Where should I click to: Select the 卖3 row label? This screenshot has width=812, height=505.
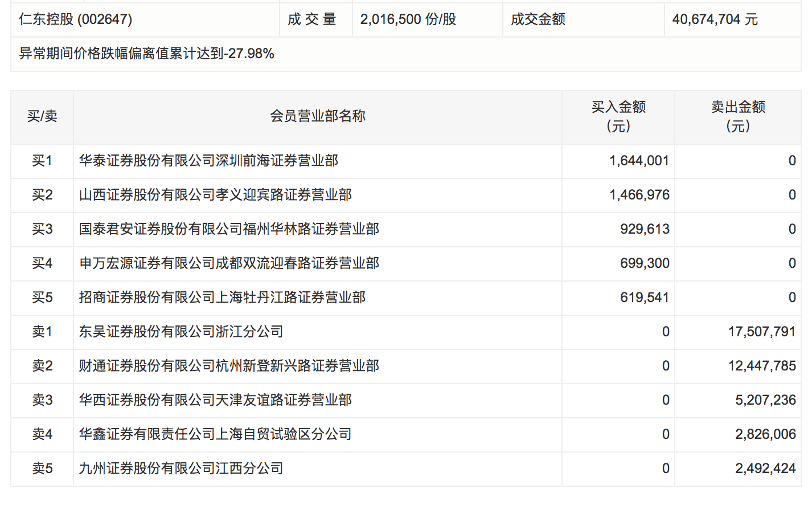[x=42, y=400]
